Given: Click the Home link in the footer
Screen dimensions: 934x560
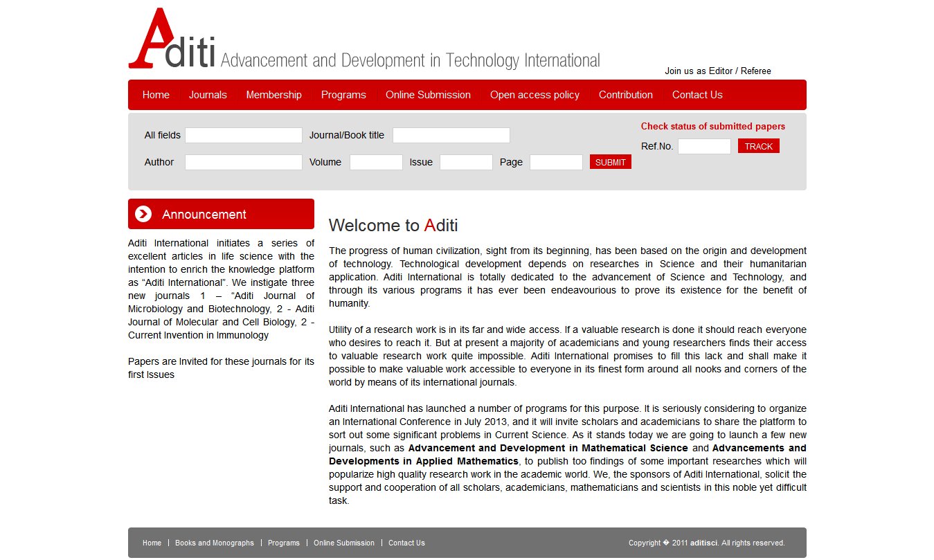Looking at the screenshot, I should pos(152,543).
